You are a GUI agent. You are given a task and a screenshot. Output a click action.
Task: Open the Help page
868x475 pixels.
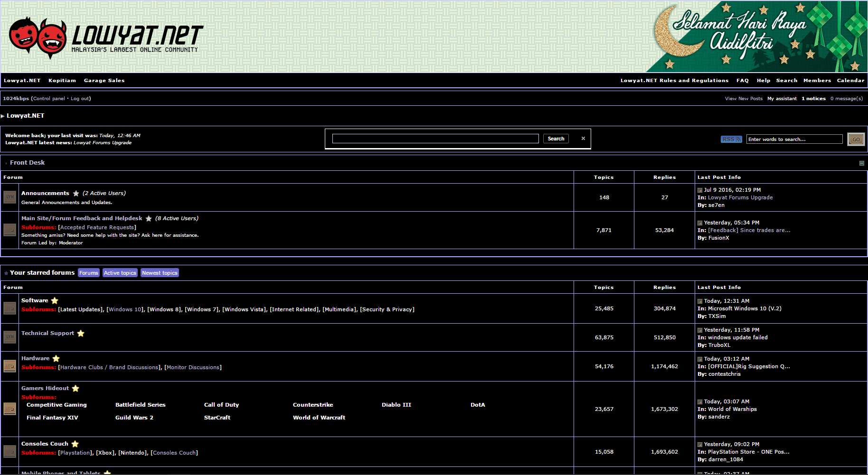click(x=764, y=81)
